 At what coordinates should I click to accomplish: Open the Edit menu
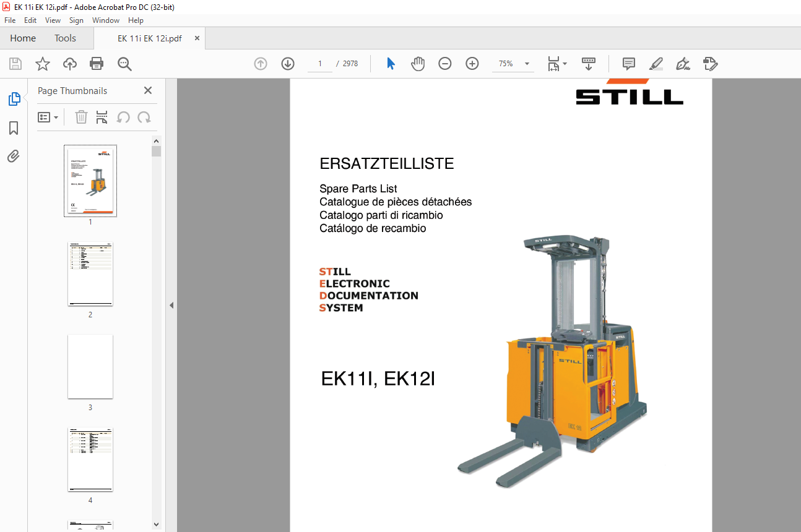pyautogui.click(x=30, y=20)
